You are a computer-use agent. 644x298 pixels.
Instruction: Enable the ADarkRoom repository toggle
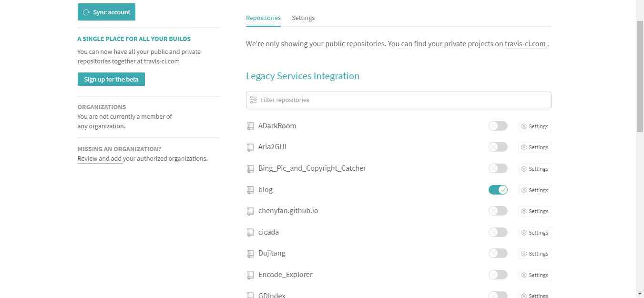(498, 126)
